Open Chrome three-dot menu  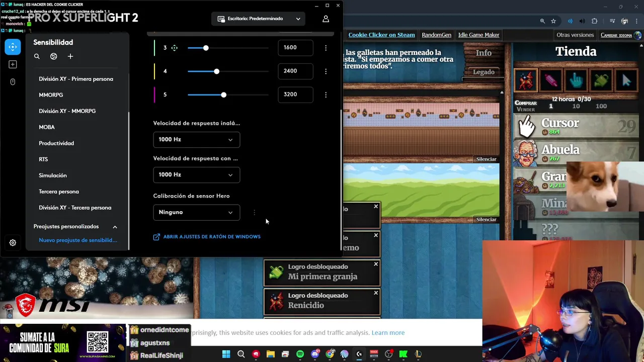point(637,21)
